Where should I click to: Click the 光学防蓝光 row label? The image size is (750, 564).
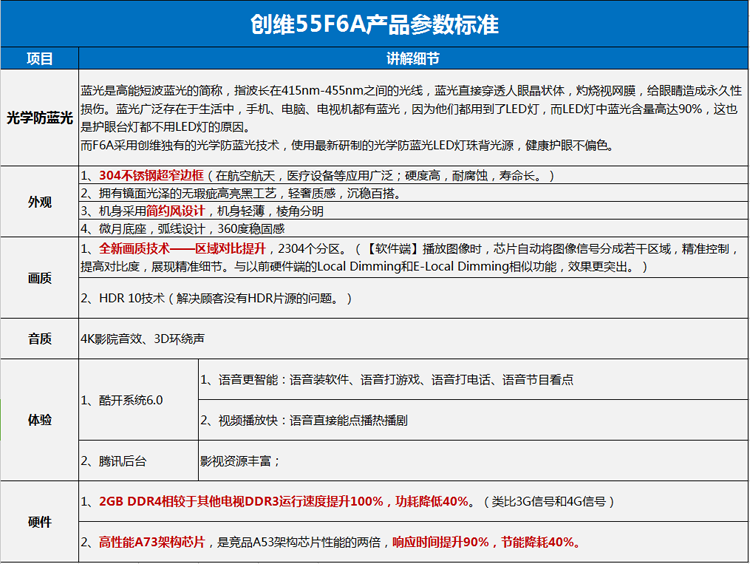[40, 118]
